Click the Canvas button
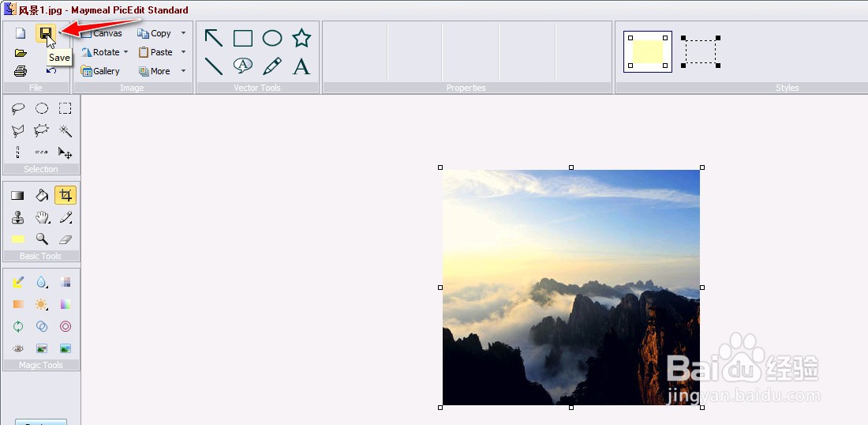 (x=102, y=33)
